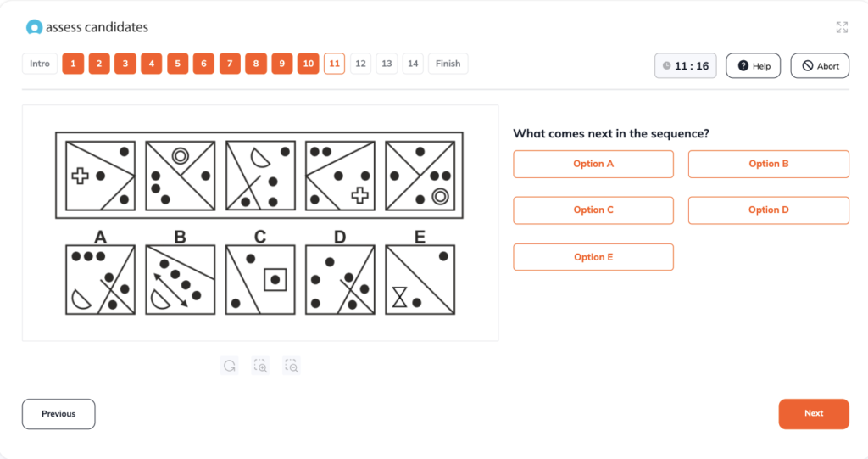Click the assess candidates logo

click(87, 27)
